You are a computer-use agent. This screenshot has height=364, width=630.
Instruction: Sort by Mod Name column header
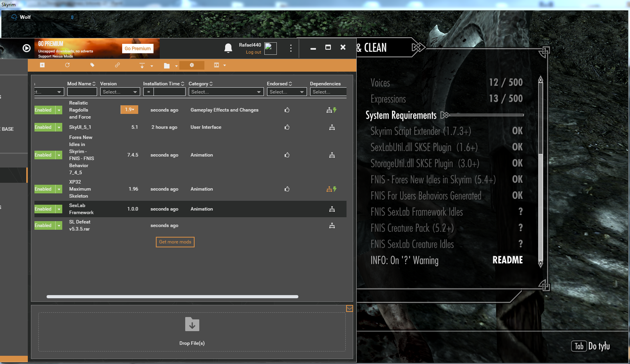[x=81, y=84]
